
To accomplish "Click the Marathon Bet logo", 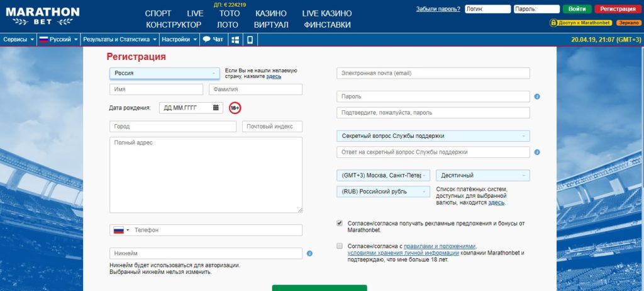I will [x=43, y=16].
